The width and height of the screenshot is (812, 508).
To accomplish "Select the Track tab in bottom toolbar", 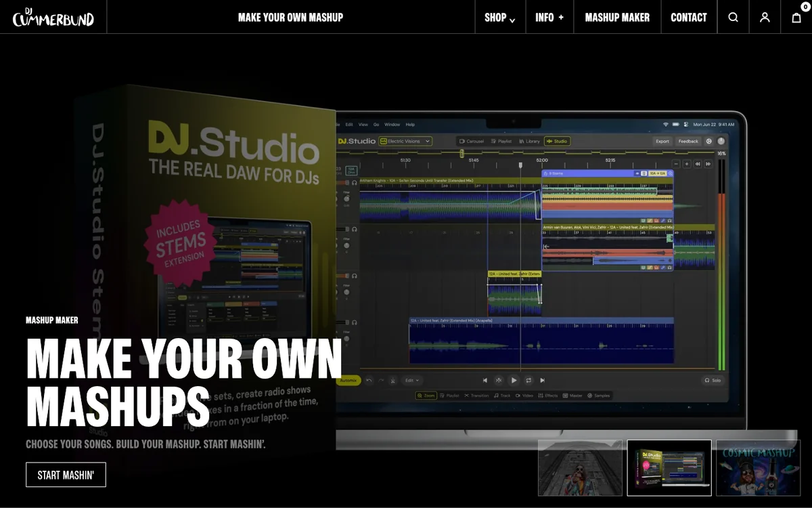I will 502,396.
